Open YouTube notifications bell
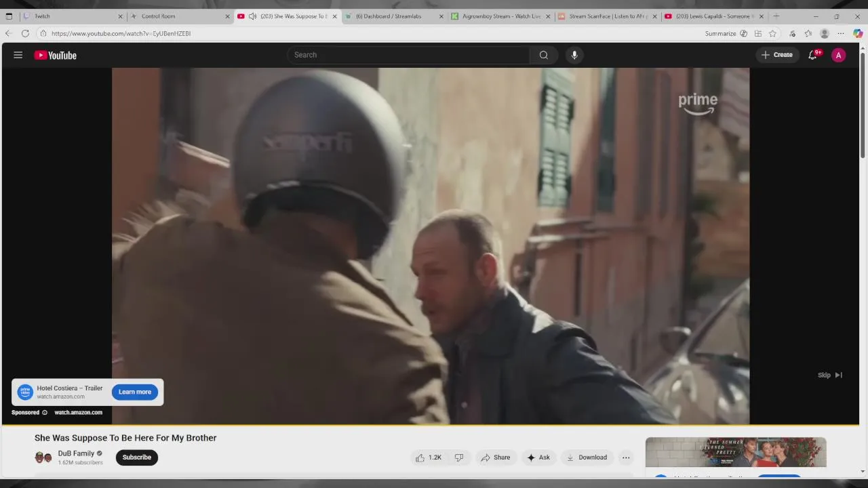868x488 pixels. [x=812, y=55]
